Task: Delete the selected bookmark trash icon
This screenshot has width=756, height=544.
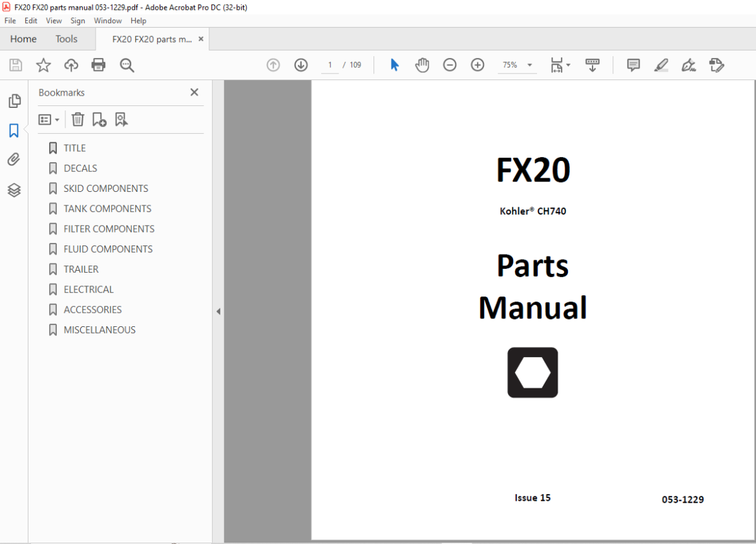Action: click(78, 119)
